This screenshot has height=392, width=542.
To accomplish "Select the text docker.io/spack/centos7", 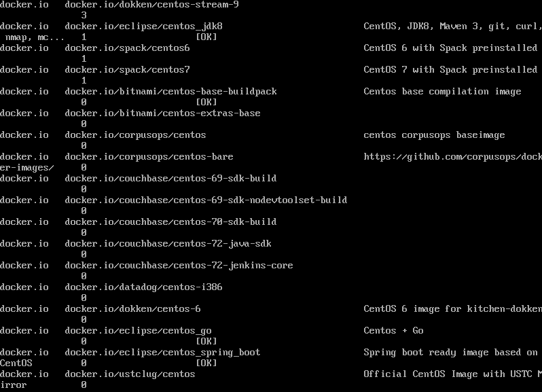I will 127,70.
